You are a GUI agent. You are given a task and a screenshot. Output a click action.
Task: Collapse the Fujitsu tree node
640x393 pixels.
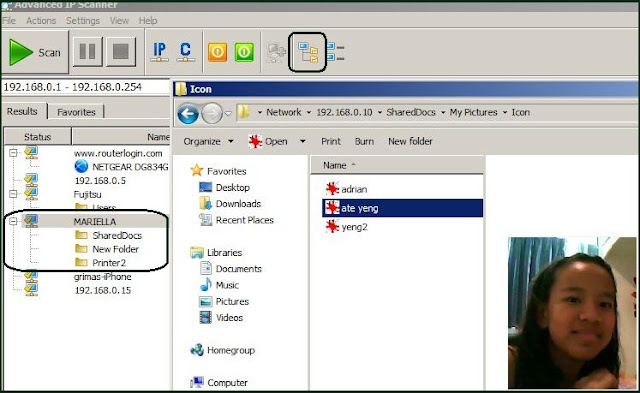(x=13, y=193)
